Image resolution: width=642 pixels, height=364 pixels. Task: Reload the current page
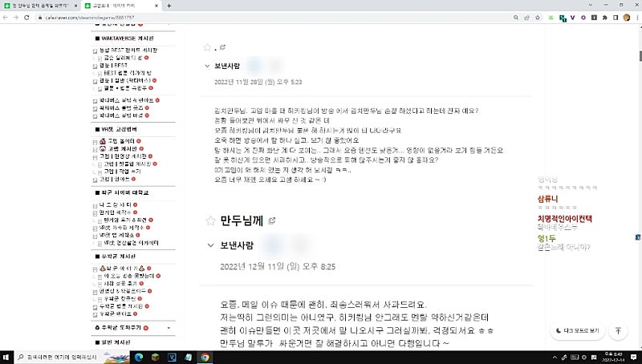[x=26, y=18]
